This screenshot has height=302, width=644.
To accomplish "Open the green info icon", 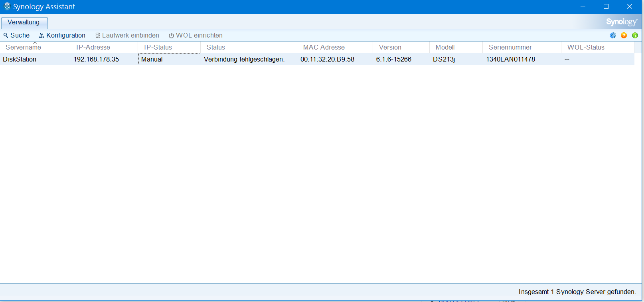I will coord(635,36).
